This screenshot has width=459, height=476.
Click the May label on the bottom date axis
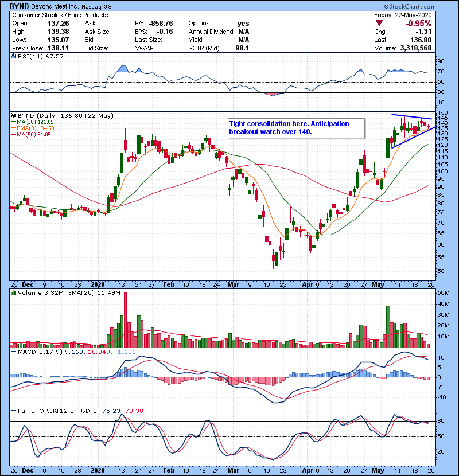pos(378,470)
